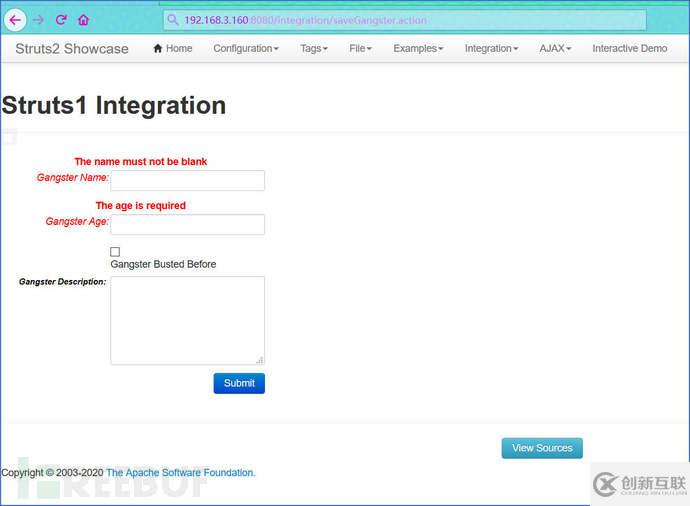The height and width of the screenshot is (506, 690).
Task: Click the 'Gangster Name:' label
Action: tap(73, 177)
